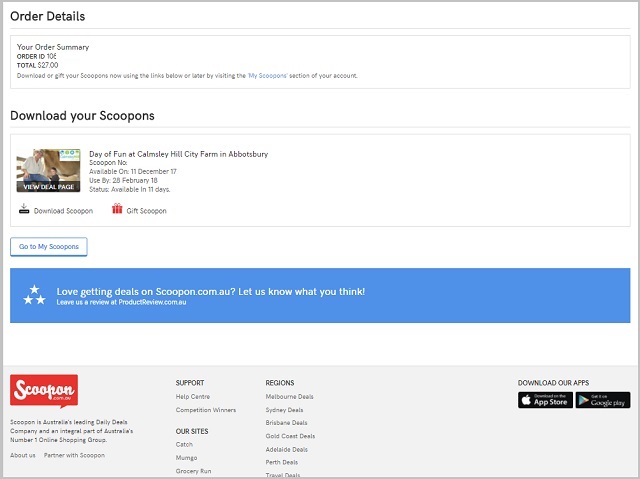Viewport: 640px width, 479px height.
Task: Browse Perth Deals in the footer
Action: [282, 462]
